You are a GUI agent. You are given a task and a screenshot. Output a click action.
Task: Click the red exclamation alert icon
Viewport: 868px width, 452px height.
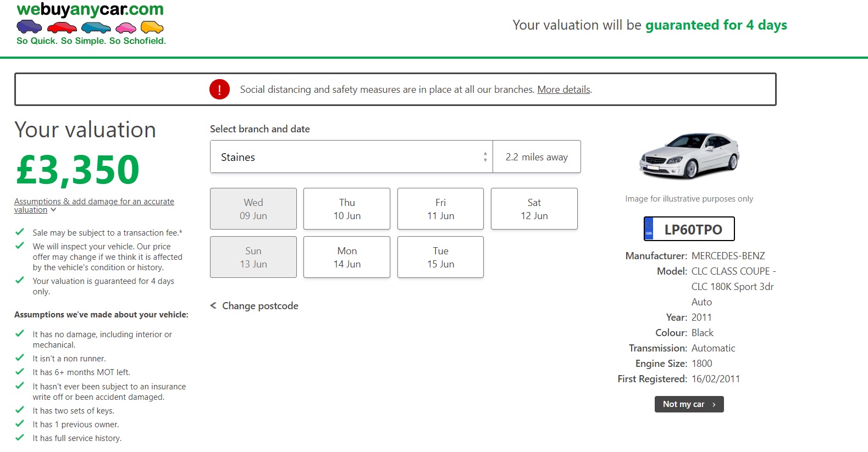[x=219, y=89]
